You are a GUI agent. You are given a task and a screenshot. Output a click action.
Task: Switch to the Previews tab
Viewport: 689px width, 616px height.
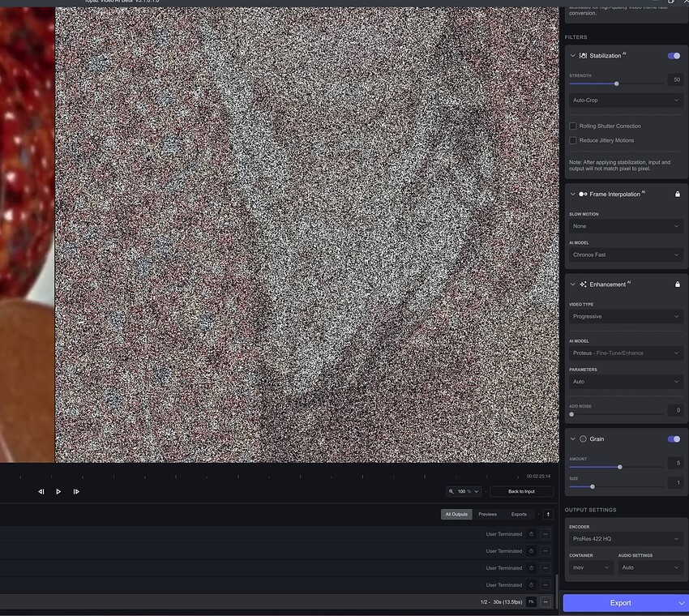pos(487,515)
